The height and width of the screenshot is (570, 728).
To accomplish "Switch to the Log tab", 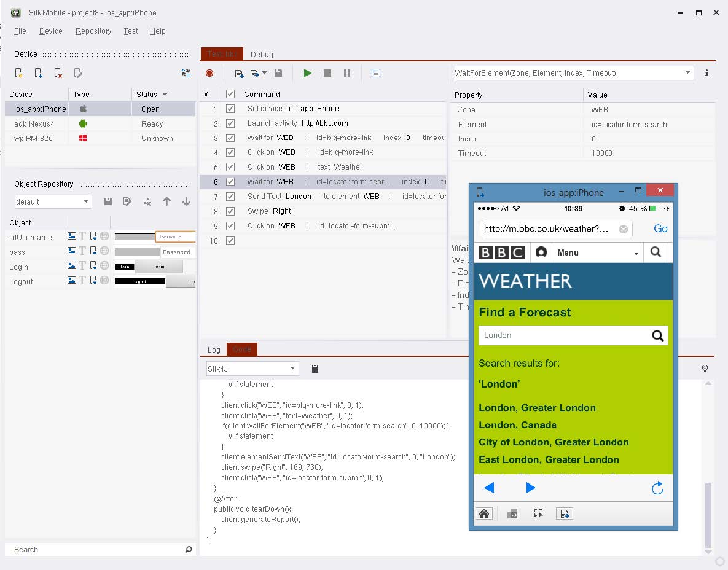I will tap(214, 349).
